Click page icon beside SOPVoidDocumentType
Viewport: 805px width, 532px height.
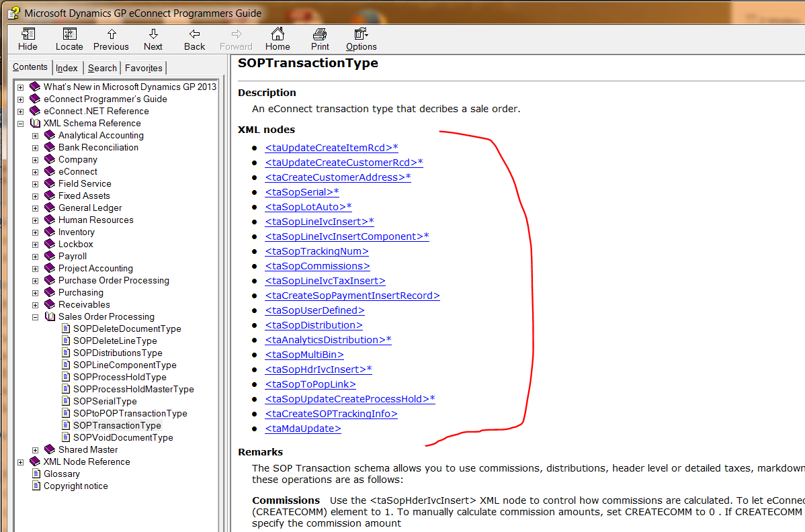pyautogui.click(x=66, y=437)
